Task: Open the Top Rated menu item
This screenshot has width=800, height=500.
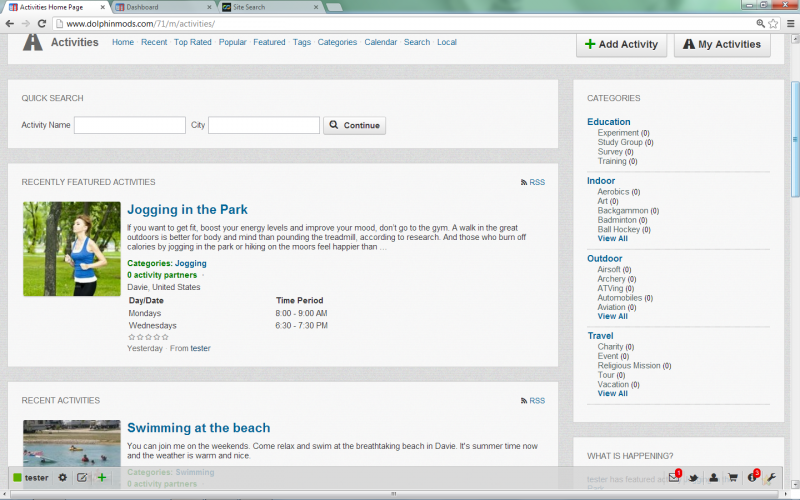Action: (x=193, y=42)
